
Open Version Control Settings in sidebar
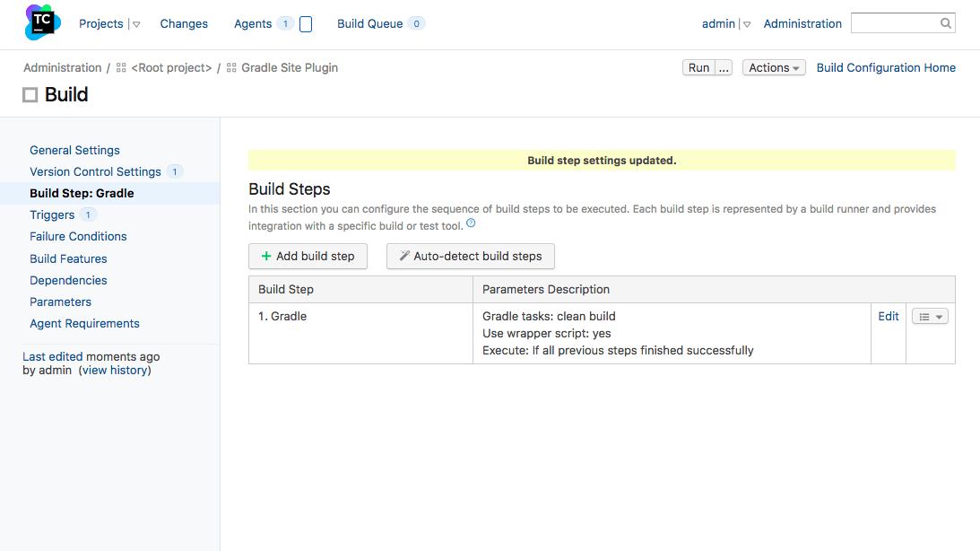point(95,171)
